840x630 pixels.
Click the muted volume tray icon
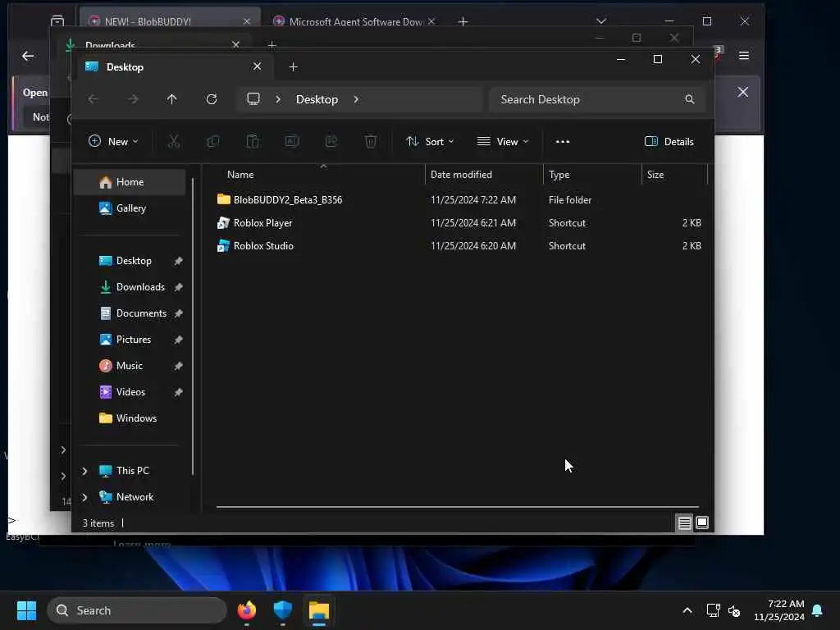[734, 610]
